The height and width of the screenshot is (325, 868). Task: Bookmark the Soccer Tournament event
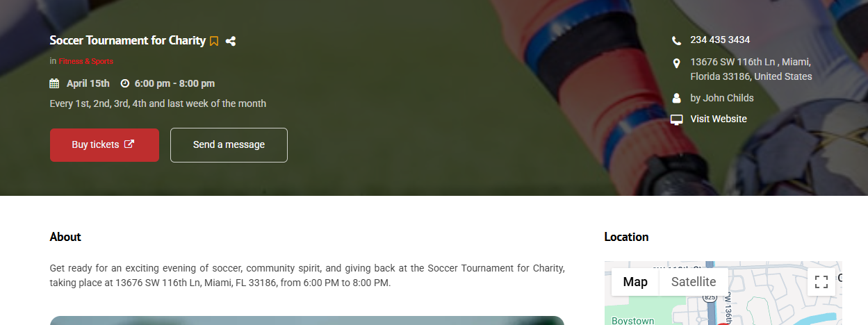tap(214, 41)
